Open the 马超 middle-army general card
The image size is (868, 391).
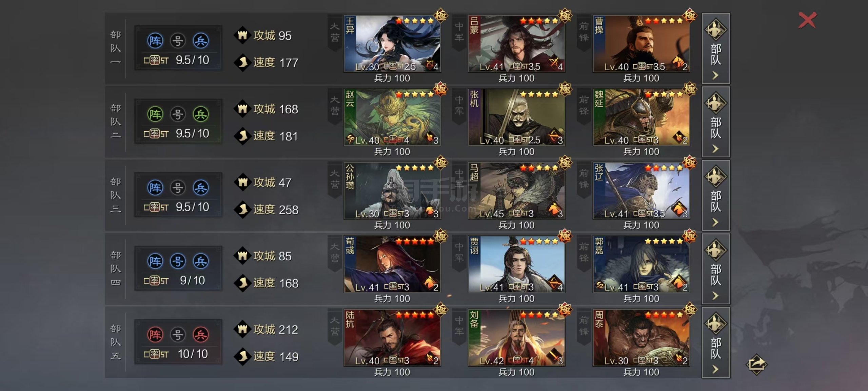pyautogui.click(x=516, y=191)
